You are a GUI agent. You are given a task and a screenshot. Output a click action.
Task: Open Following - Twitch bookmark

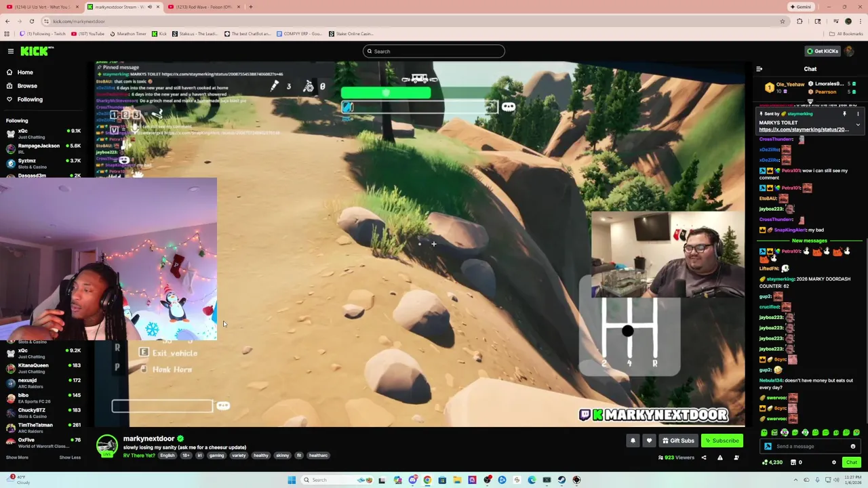[x=43, y=34]
